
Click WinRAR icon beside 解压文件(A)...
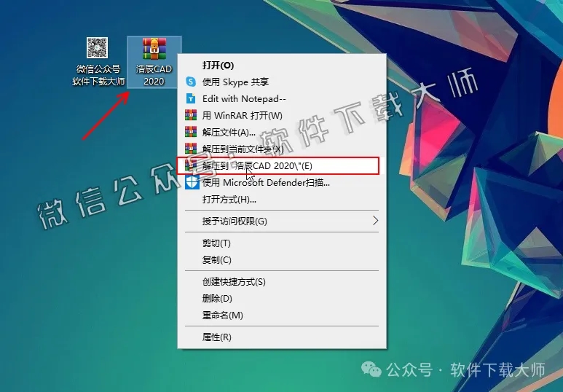click(191, 132)
